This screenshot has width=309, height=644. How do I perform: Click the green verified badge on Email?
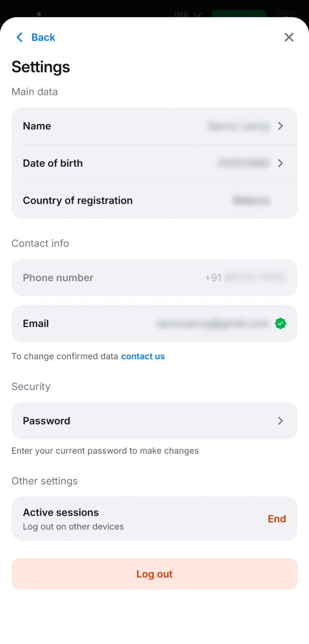click(x=280, y=324)
